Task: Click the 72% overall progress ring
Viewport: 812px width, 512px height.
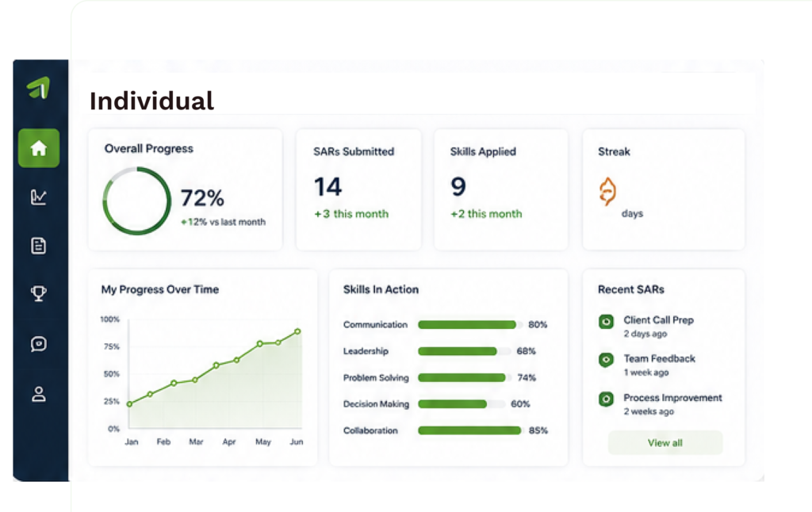Action: coord(136,201)
